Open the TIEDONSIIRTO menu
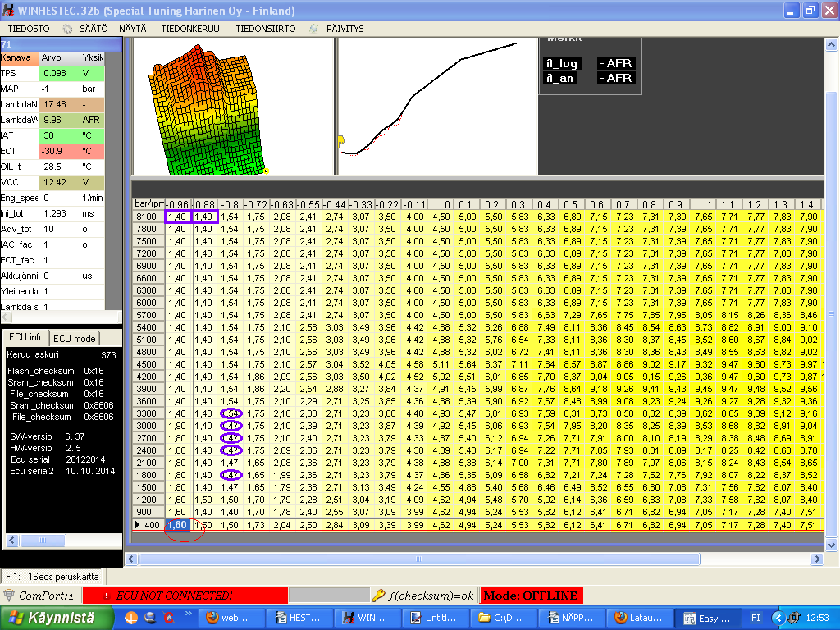The height and width of the screenshot is (630, 840). tap(266, 29)
